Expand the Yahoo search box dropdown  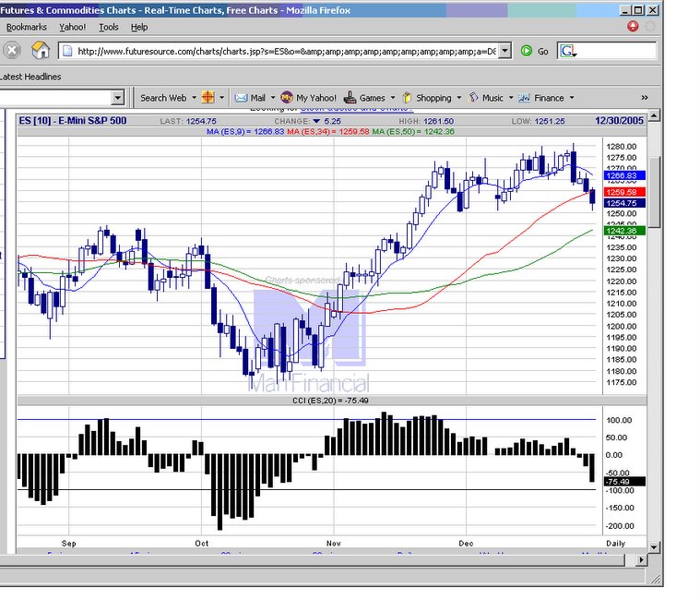(117, 97)
